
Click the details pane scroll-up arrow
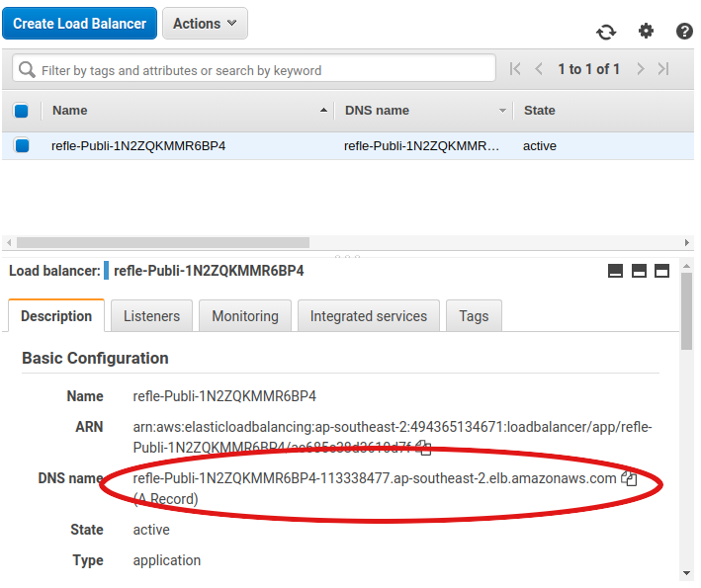pyautogui.click(x=687, y=266)
